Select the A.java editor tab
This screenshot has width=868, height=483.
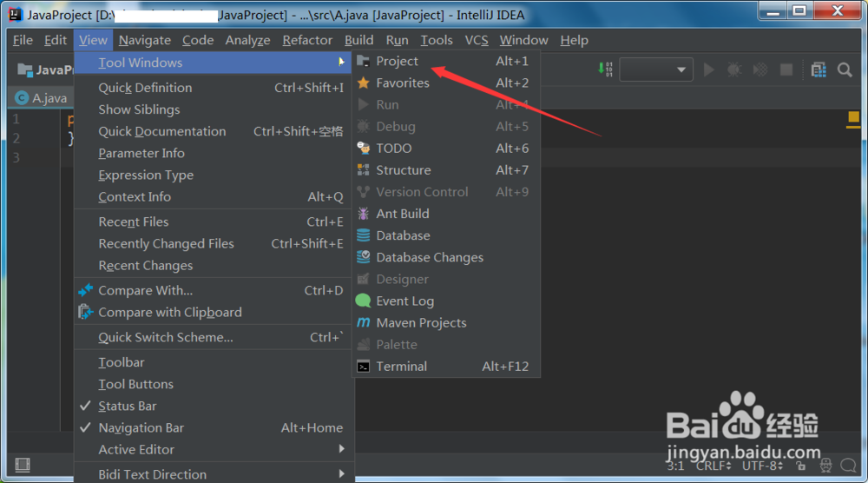click(x=42, y=98)
